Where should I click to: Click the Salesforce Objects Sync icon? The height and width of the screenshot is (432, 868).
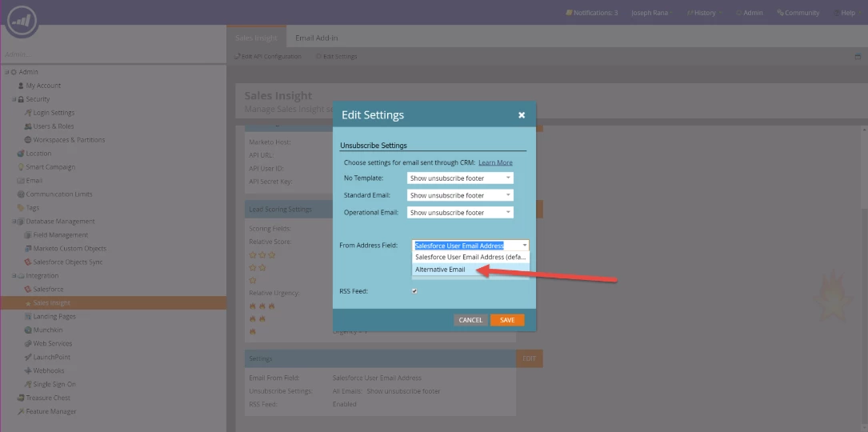(28, 262)
